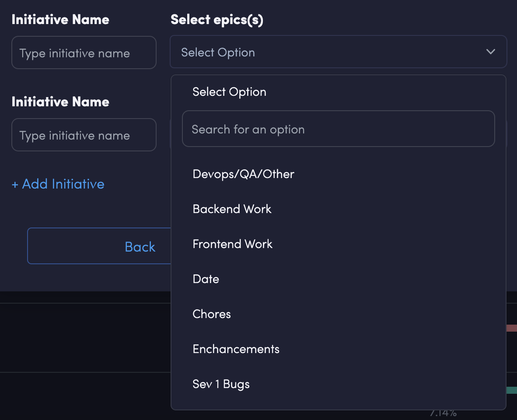This screenshot has height=420, width=517.
Task: Choose Backend Work from the epics list
Action: coord(232,209)
